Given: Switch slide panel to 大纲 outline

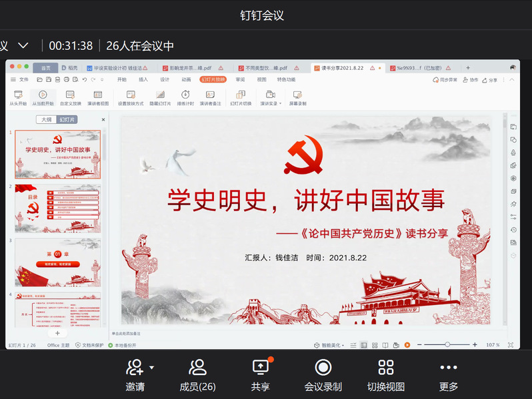Looking at the screenshot, I should 47,120.
